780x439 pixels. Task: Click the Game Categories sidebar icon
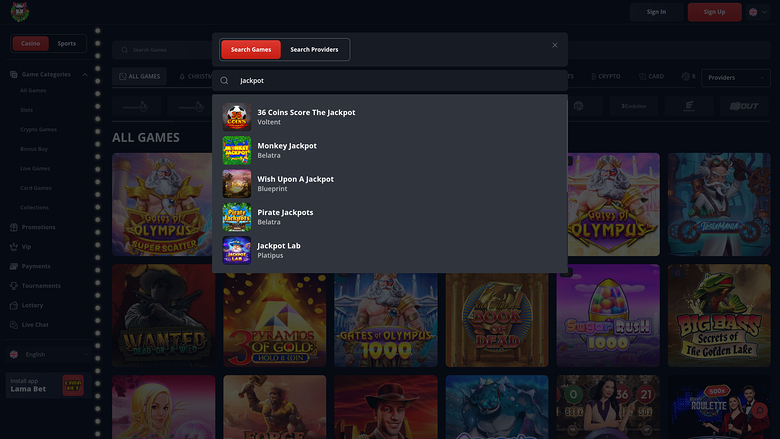click(x=14, y=75)
